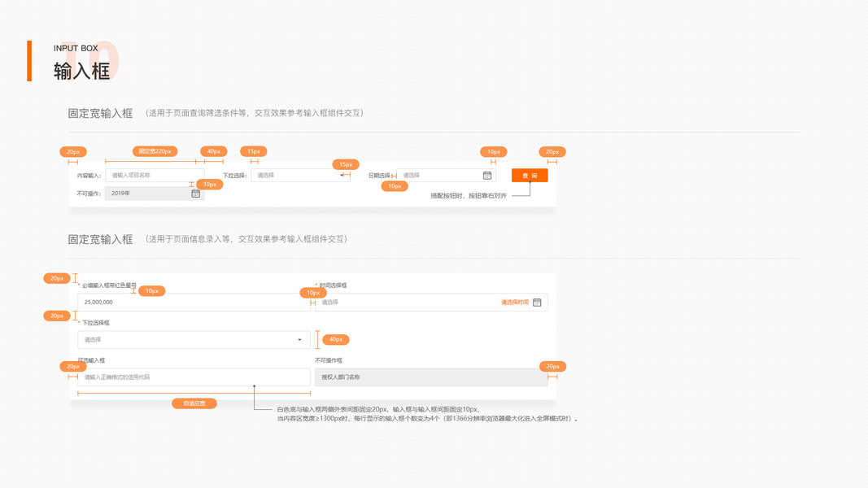Click the 输入框 page title
This screenshot has height=488, width=868.
(x=82, y=72)
